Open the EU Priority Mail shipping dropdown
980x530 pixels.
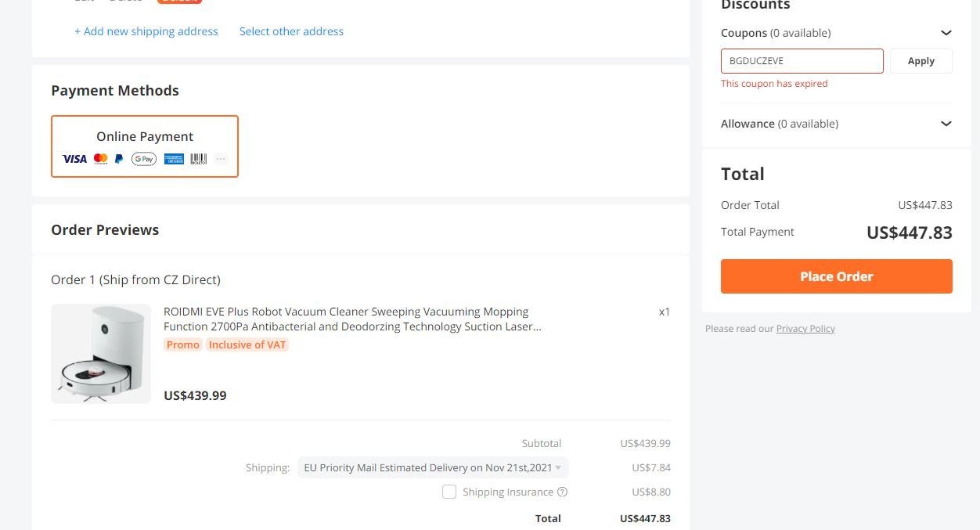pos(433,468)
